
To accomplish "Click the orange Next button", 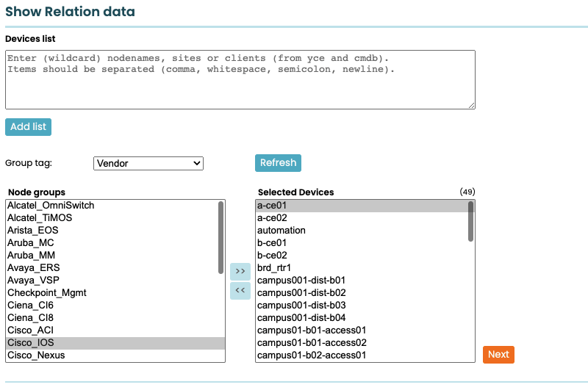I will tap(498, 354).
